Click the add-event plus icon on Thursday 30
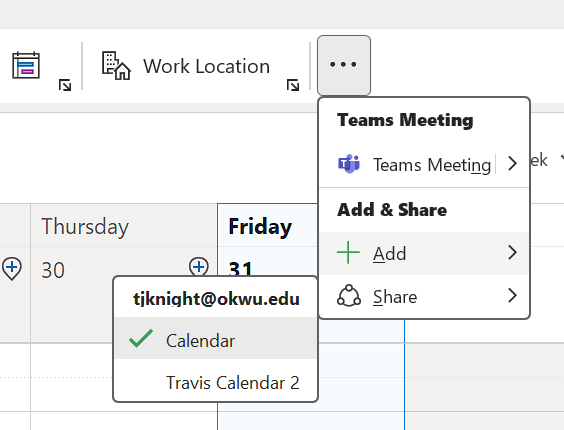This screenshot has height=430, width=564. point(199,267)
